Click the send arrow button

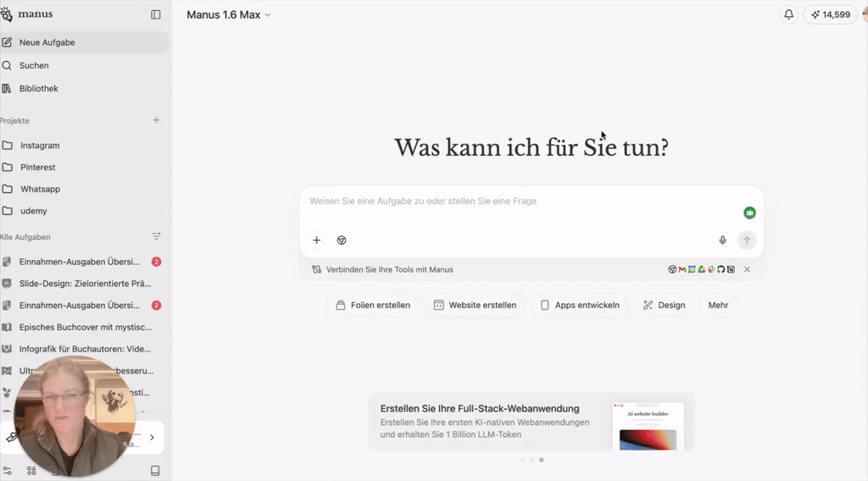[x=747, y=240]
